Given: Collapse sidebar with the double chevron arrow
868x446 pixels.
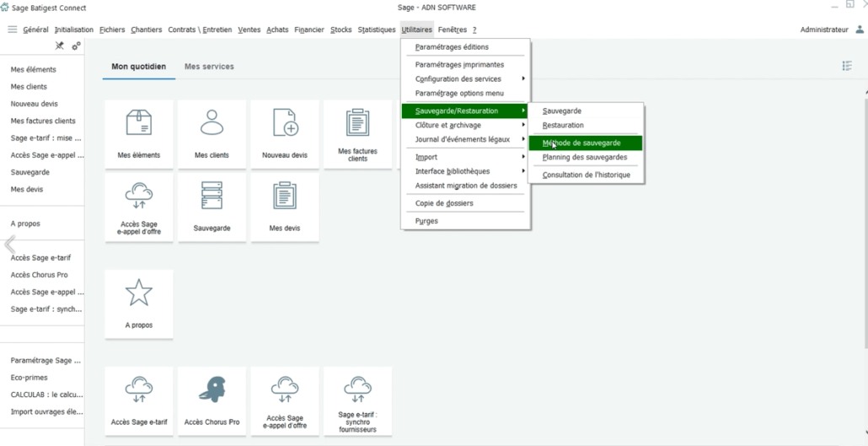Looking at the screenshot, I should pos(9,244).
